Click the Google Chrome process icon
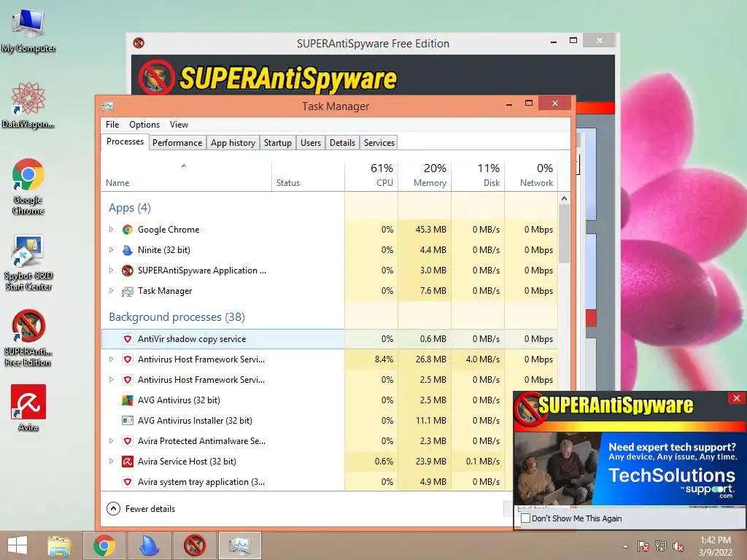The image size is (747, 560). 127,230
